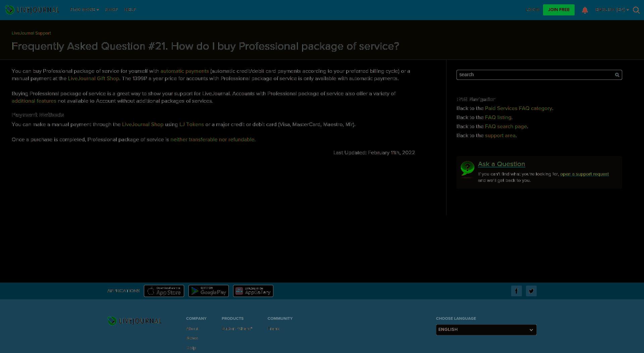Open the FAQ search page link

coord(506,127)
